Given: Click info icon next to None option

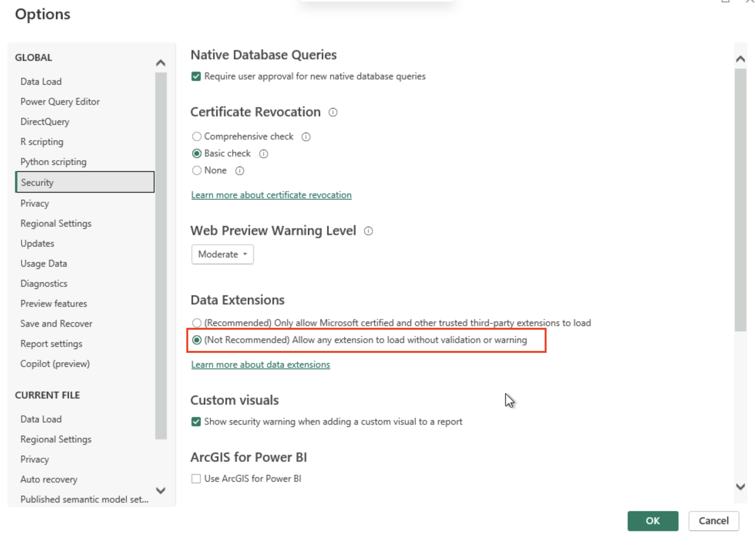Looking at the screenshot, I should coord(240,171).
